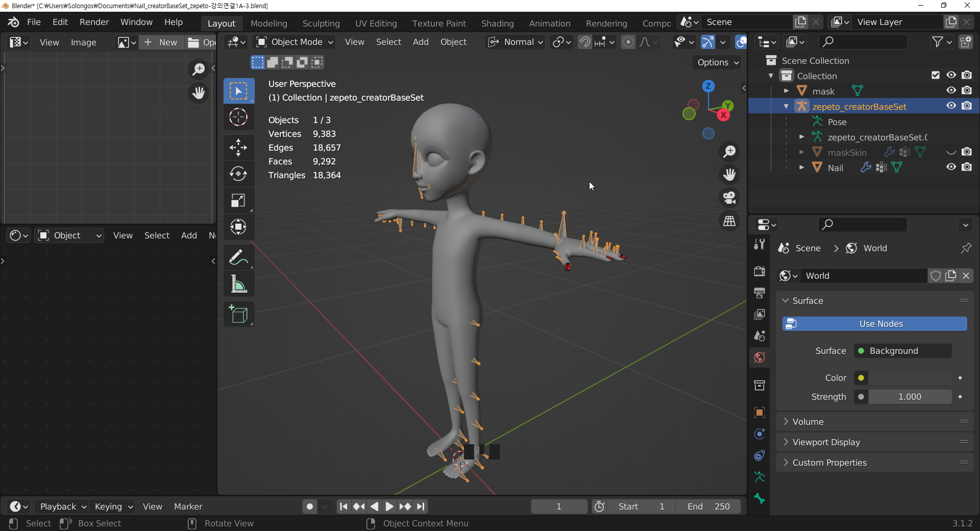Toggle proportional editing in viewport header
The width and height of the screenshot is (980, 531).
point(628,42)
